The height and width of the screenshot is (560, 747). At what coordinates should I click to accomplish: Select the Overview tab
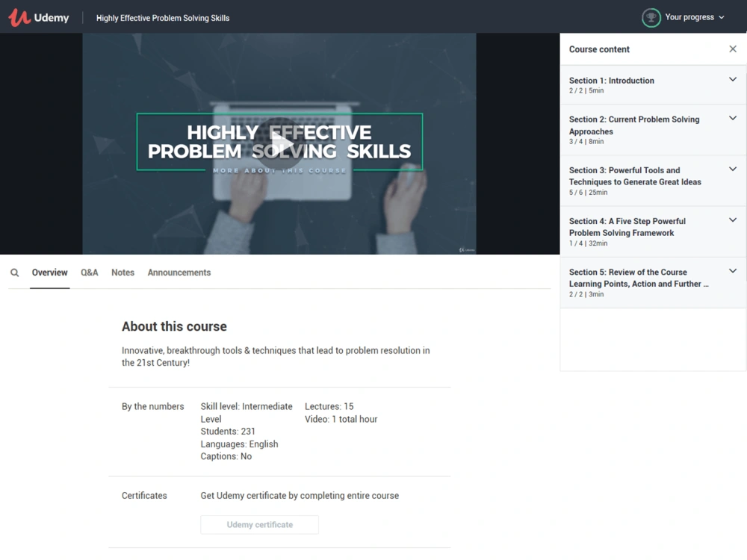coord(49,273)
